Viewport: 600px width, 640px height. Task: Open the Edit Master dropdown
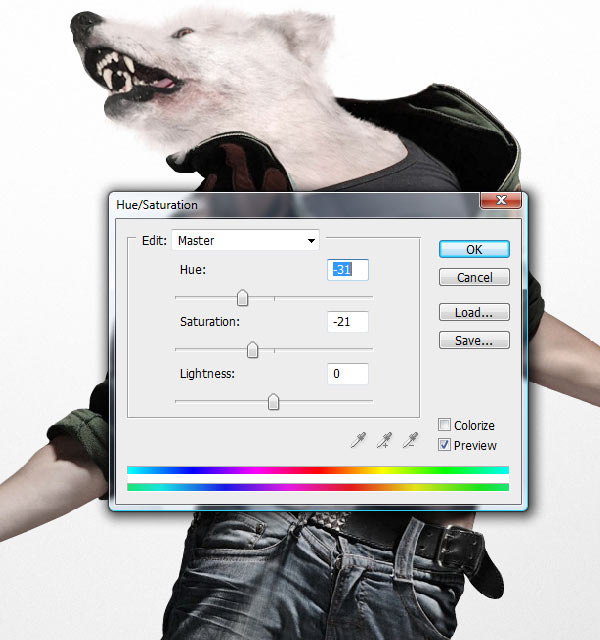245,240
